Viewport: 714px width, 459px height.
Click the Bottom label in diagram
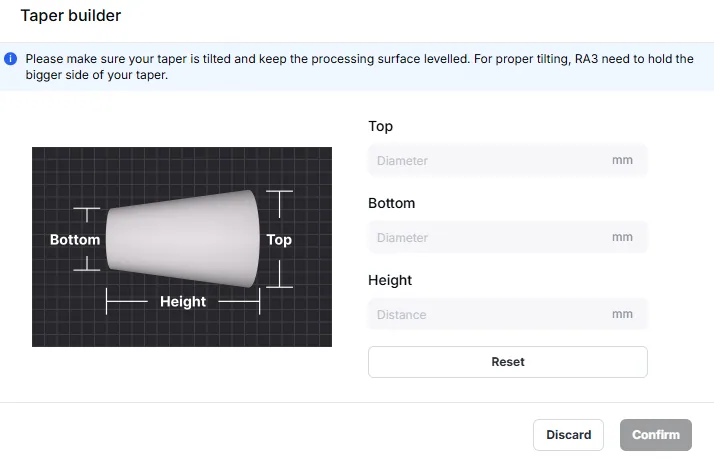(x=75, y=240)
